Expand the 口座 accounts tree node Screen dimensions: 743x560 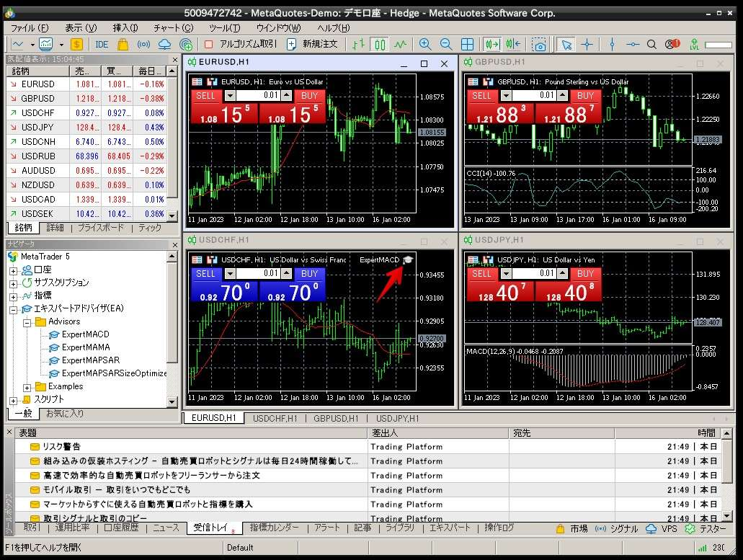tap(14, 271)
